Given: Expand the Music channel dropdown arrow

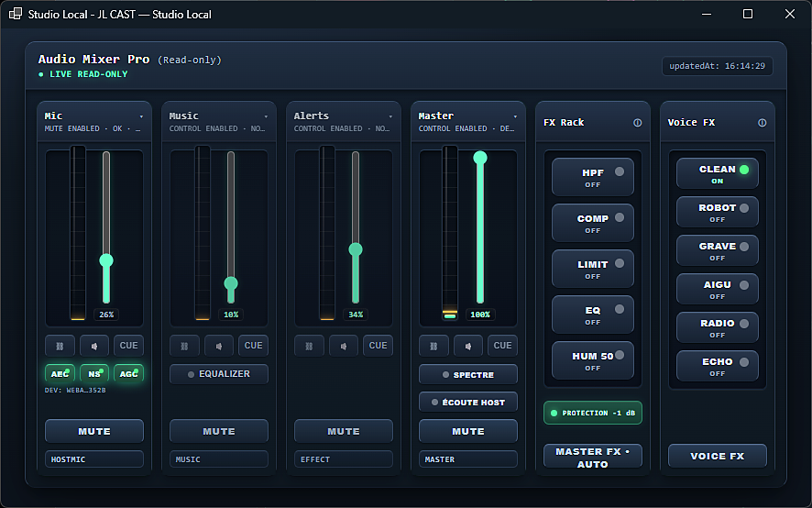Looking at the screenshot, I should [266, 116].
